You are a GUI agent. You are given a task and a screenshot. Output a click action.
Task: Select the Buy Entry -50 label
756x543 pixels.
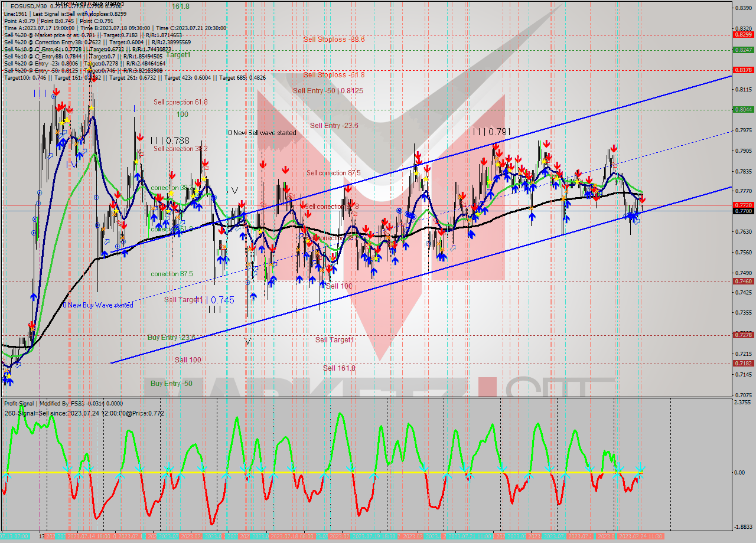[x=171, y=384]
